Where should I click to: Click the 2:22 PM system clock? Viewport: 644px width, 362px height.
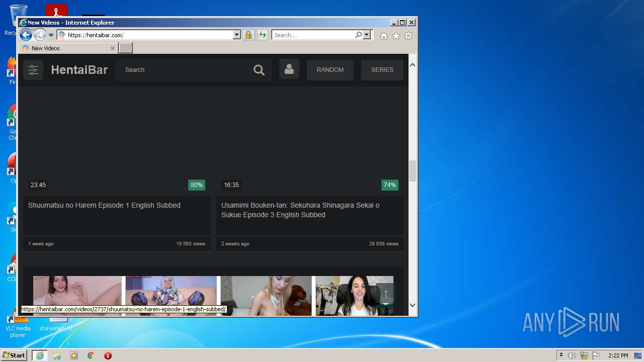[x=618, y=355]
